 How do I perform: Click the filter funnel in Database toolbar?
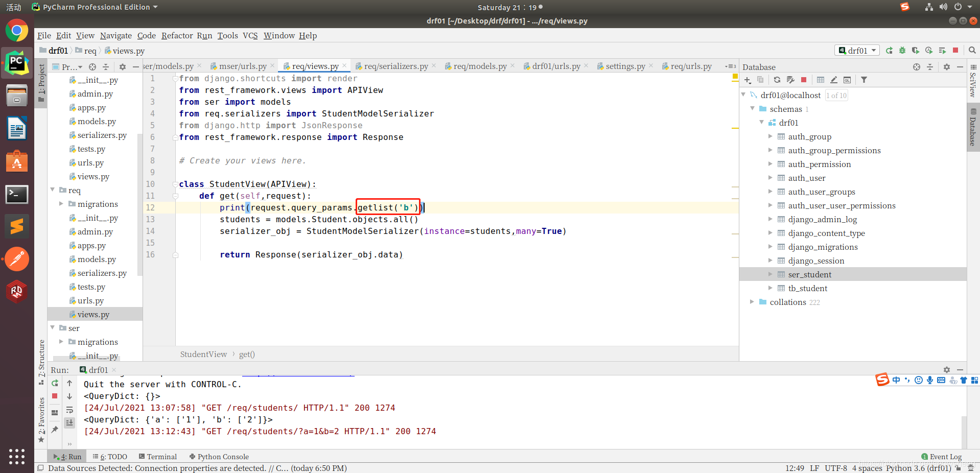click(864, 80)
